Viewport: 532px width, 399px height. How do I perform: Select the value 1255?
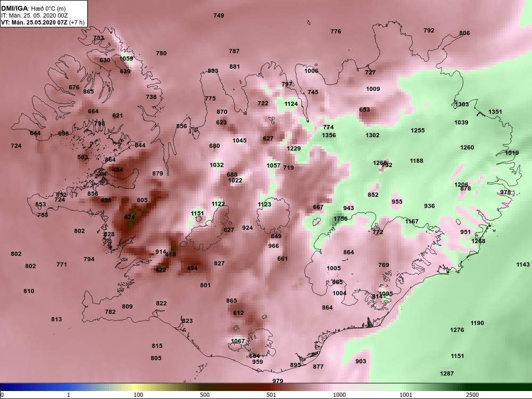pos(418,131)
